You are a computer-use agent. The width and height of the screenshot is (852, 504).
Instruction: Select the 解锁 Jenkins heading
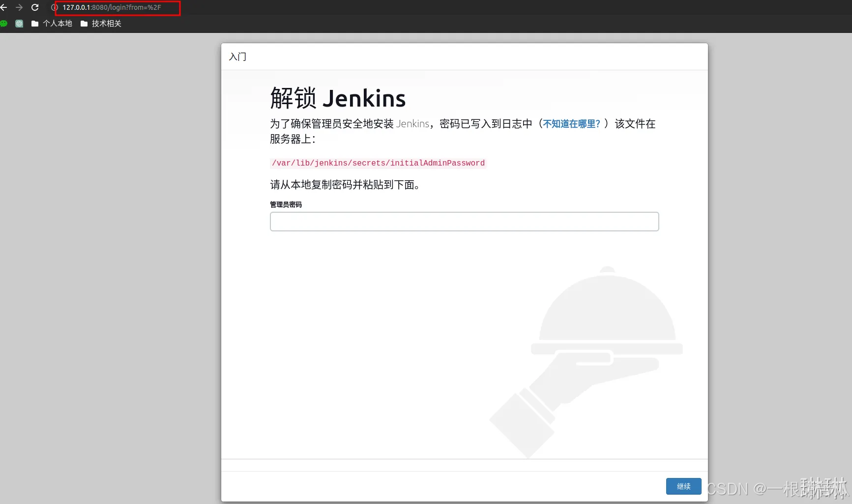pyautogui.click(x=338, y=98)
